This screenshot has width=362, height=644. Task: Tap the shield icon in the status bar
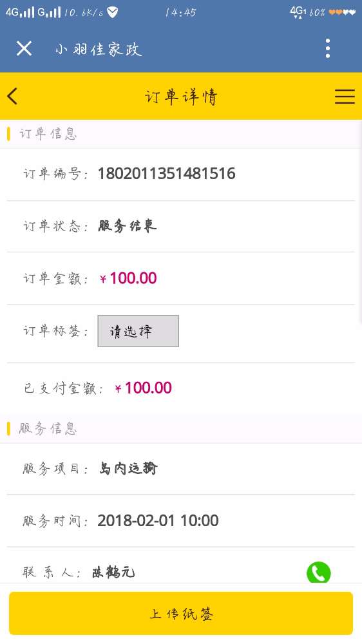click(x=112, y=12)
